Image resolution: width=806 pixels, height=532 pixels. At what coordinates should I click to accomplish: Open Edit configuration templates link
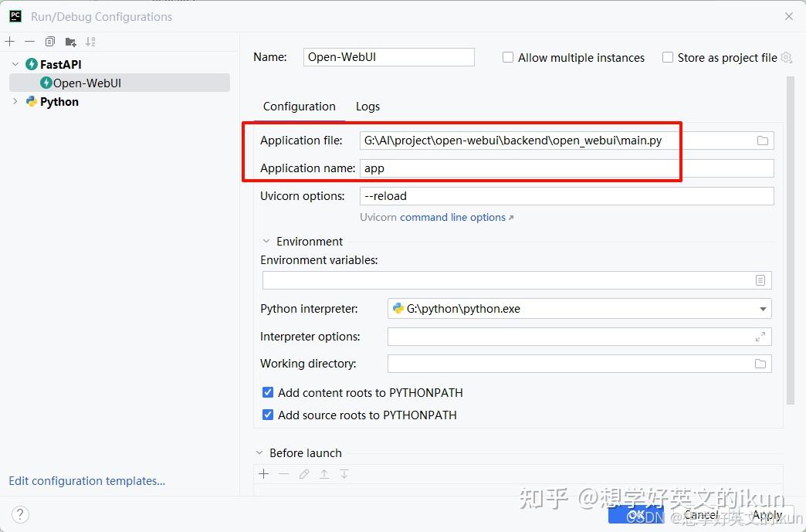tap(87, 481)
